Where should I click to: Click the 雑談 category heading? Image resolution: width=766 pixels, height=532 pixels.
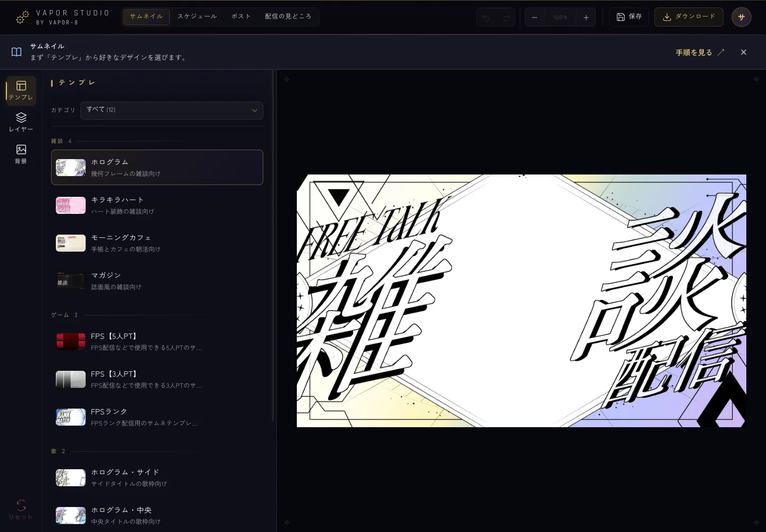tap(57, 141)
